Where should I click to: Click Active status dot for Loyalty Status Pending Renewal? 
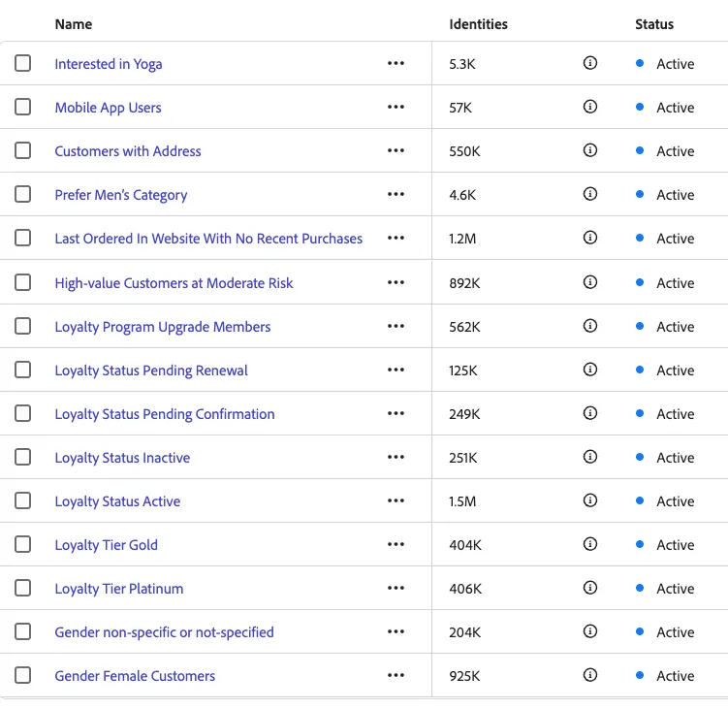[640, 370]
